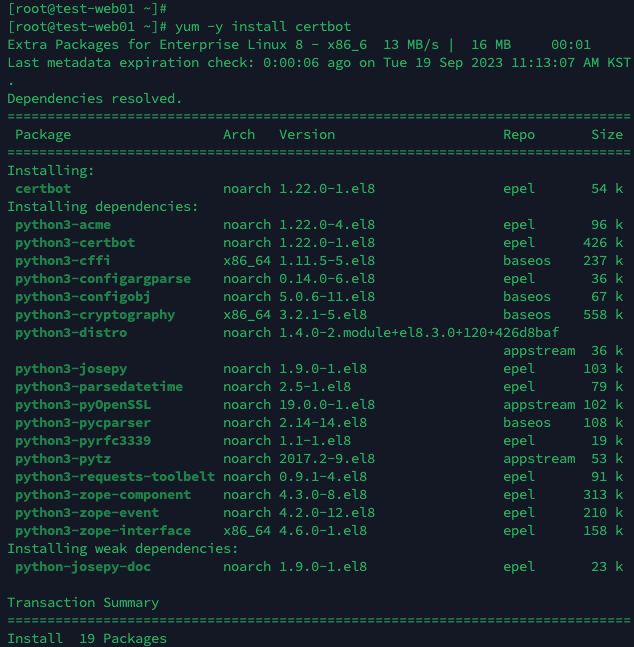Click 'Last metadata expiration check' line
Viewport: 634px width, 647px height.
pos(319,63)
